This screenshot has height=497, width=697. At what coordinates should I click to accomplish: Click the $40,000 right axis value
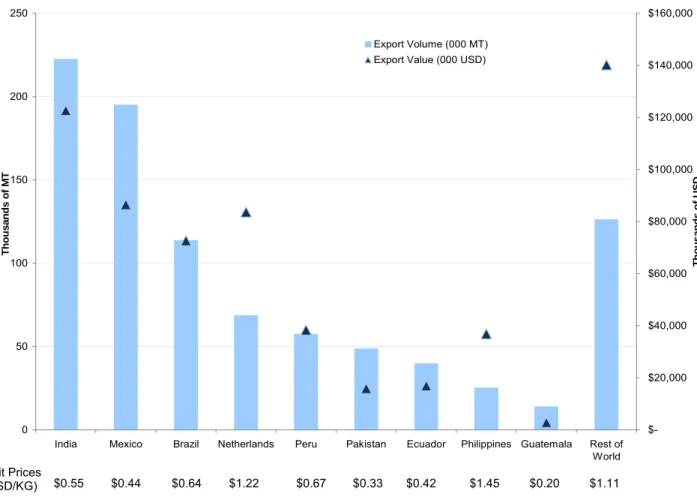pos(668,326)
